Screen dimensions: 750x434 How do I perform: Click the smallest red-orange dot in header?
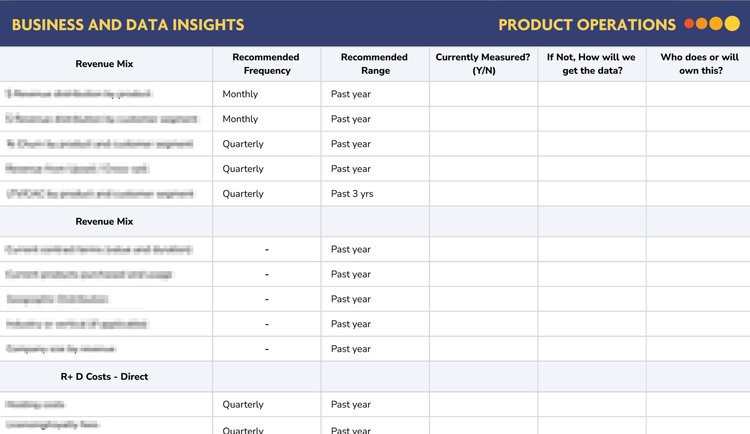pos(689,24)
